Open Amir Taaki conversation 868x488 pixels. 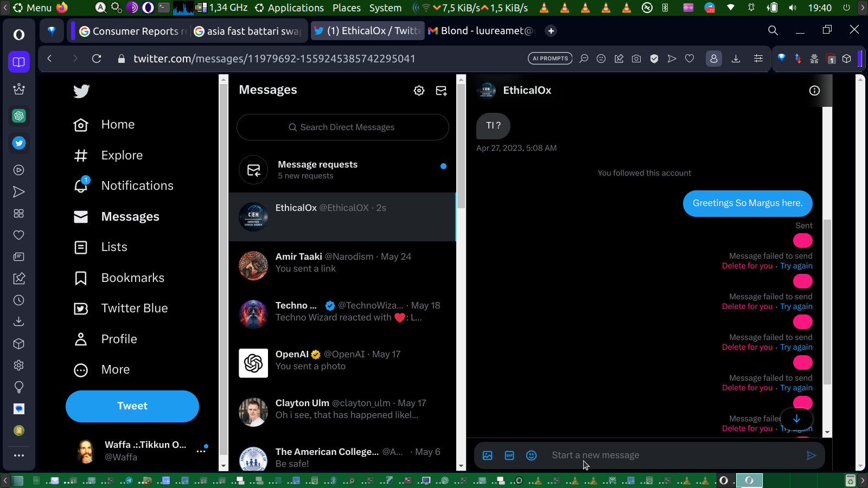coord(342,266)
